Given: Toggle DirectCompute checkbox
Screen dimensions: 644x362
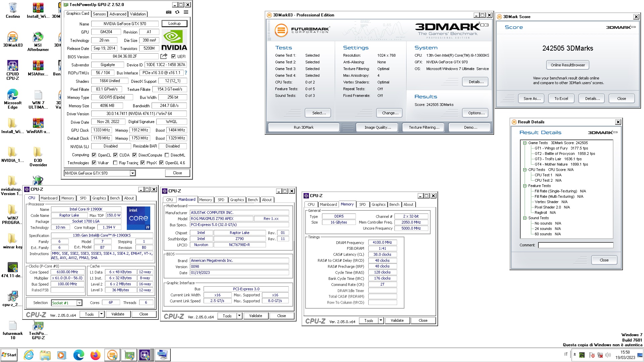Looking at the screenshot, I should [135, 155].
